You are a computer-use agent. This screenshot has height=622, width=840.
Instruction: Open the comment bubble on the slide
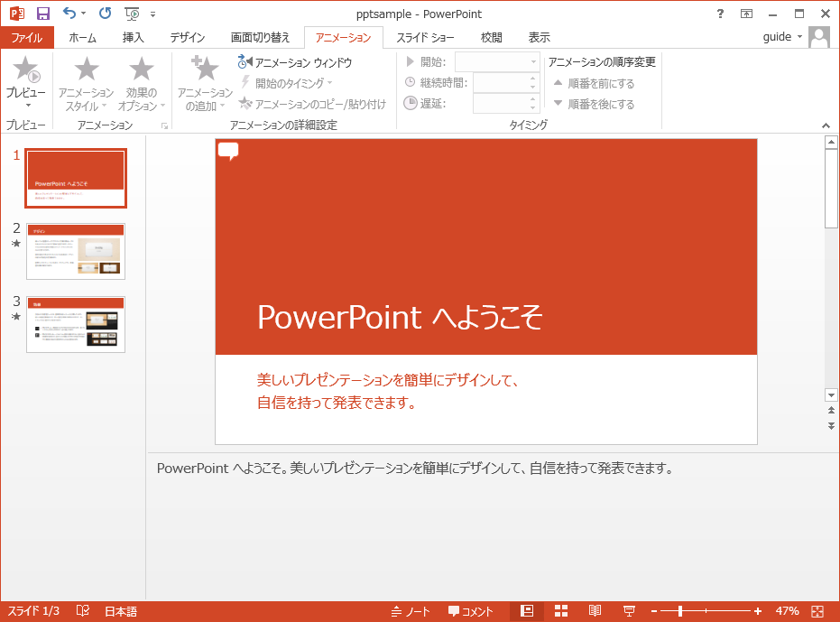point(228,152)
